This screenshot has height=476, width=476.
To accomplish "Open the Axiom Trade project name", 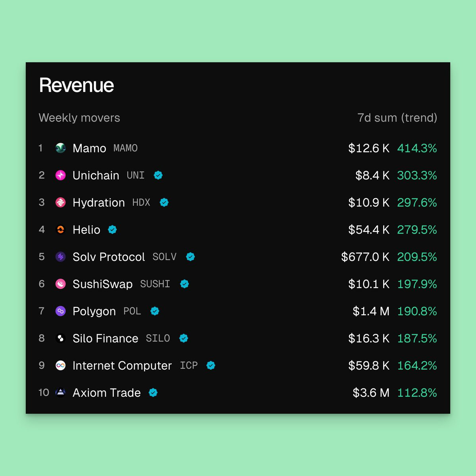I will tap(107, 393).
